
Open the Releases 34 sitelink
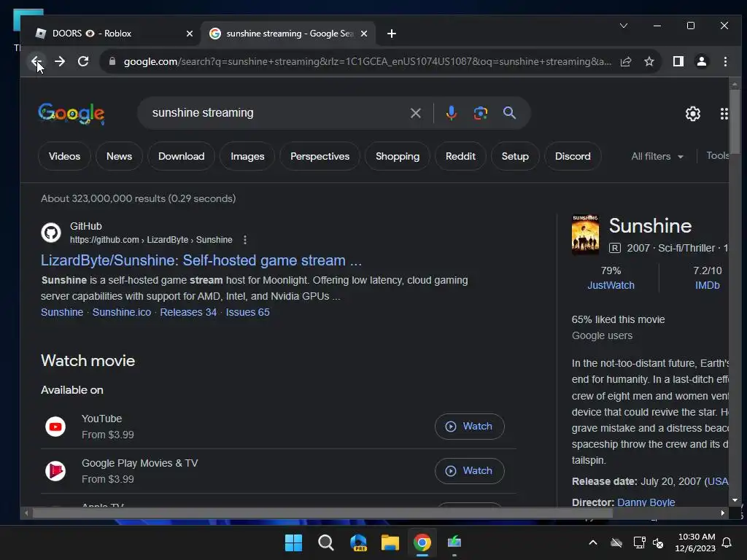coord(188,312)
